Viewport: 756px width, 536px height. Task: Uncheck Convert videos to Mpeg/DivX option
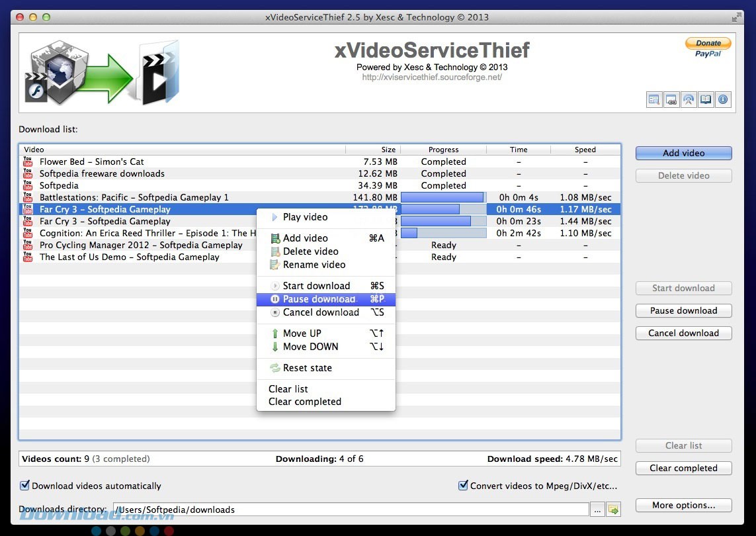(x=463, y=486)
